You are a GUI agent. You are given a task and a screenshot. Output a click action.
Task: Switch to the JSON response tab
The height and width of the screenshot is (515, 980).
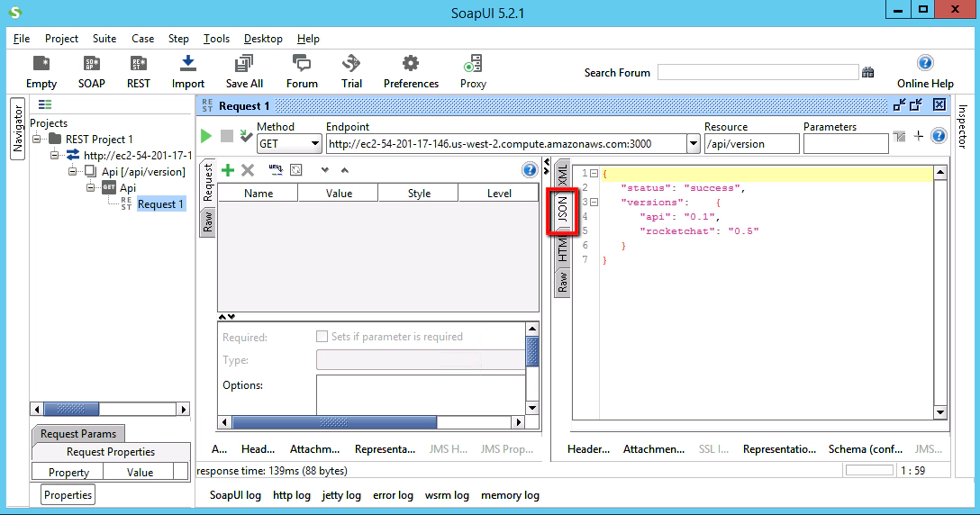coord(562,210)
